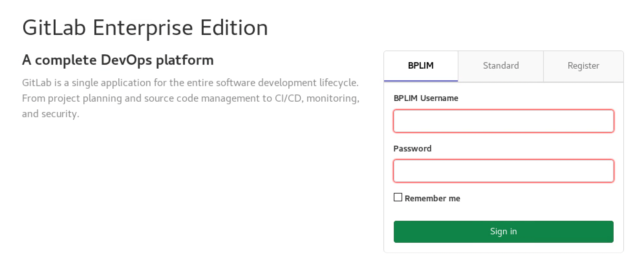Viewport: 644px width, 268px height.
Task: Open the Standard login tab
Action: coord(500,66)
